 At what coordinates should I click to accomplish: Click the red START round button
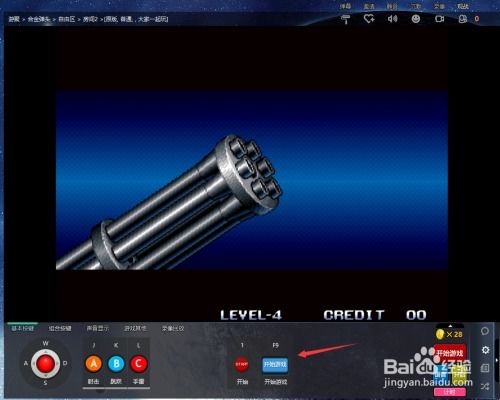coord(242,364)
